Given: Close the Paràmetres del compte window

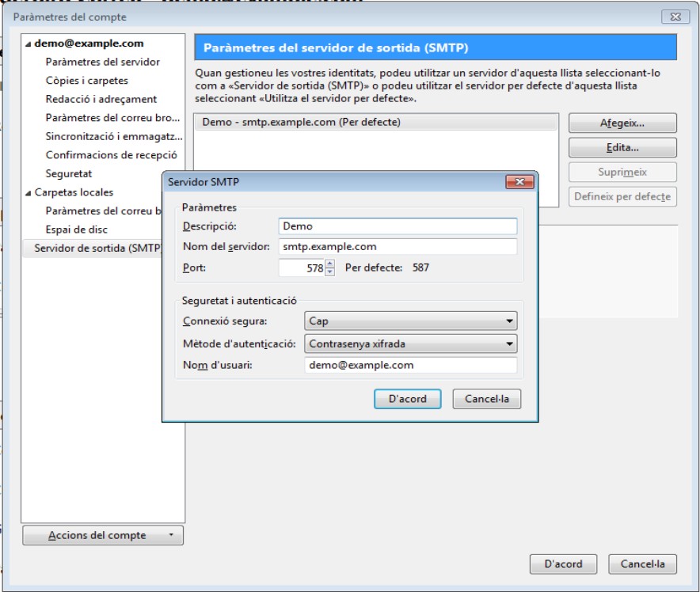Looking at the screenshot, I should (675, 17).
